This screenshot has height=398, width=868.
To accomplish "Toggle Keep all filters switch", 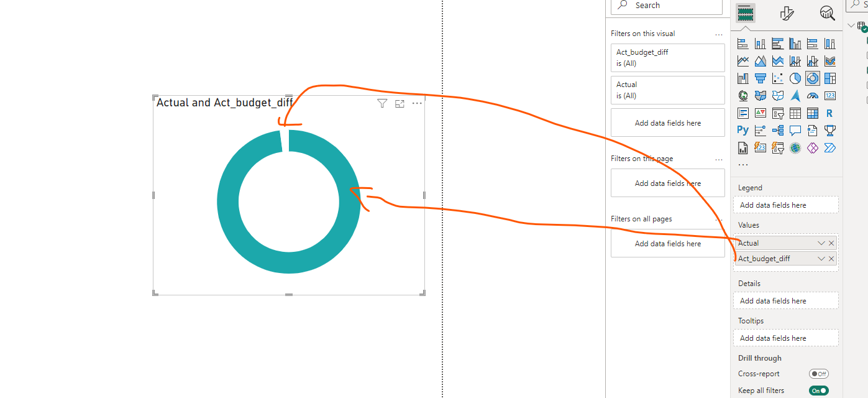I will pyautogui.click(x=818, y=391).
